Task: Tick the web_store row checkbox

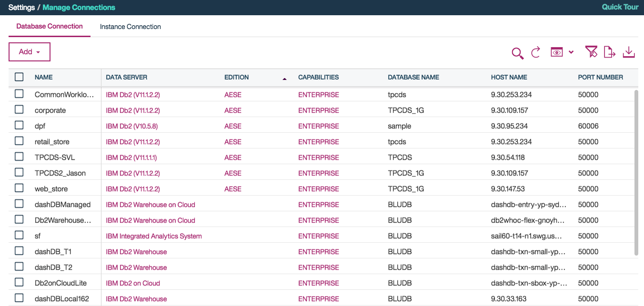Action: (19, 188)
